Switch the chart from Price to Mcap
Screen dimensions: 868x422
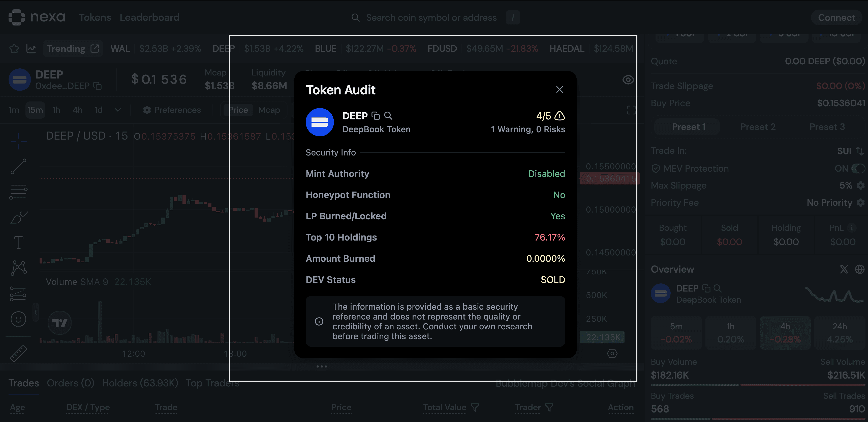[x=269, y=110]
